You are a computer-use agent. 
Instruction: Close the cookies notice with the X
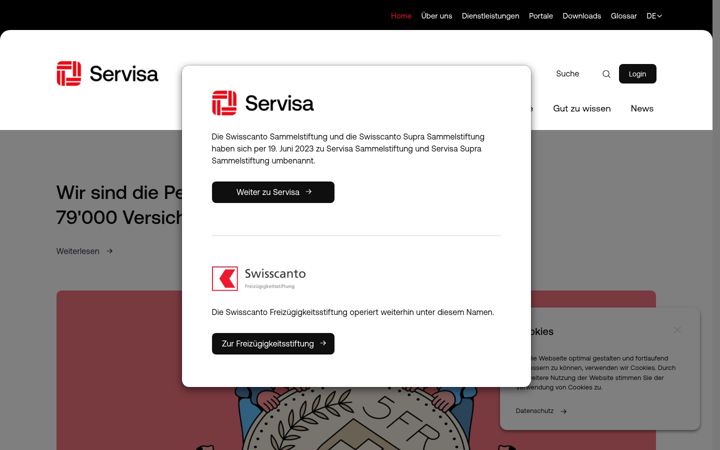click(x=677, y=330)
